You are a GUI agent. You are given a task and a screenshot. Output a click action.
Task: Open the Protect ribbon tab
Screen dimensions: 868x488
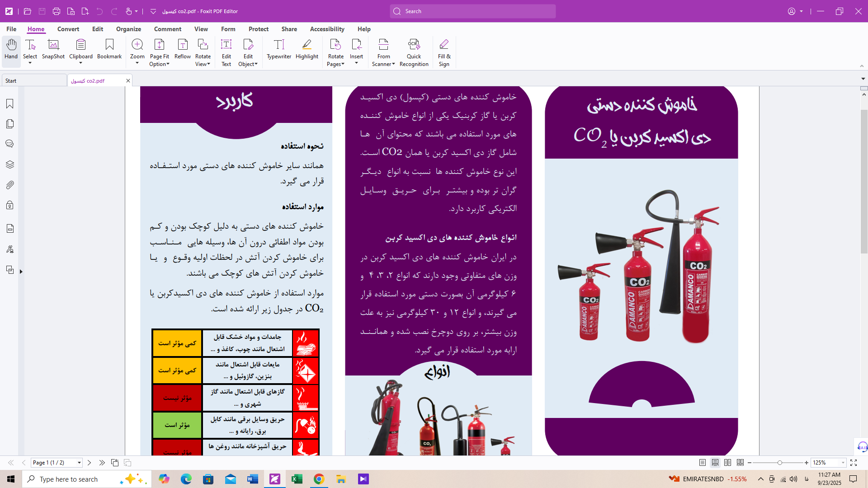(x=258, y=29)
